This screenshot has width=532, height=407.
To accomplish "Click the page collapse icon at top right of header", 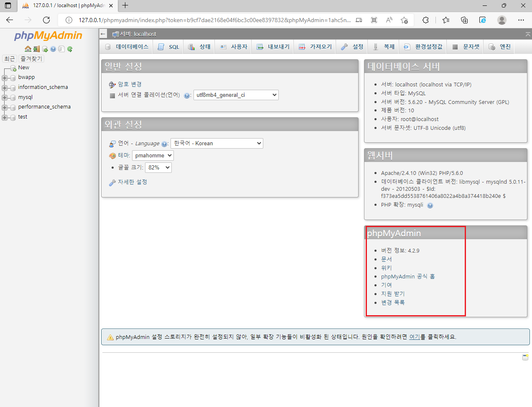I will [x=528, y=34].
